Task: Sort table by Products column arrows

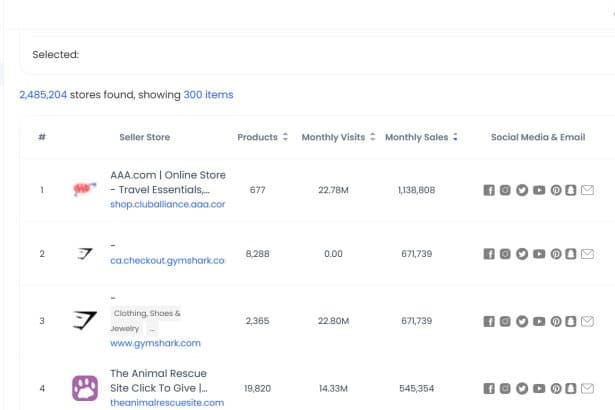Action: [x=286, y=137]
